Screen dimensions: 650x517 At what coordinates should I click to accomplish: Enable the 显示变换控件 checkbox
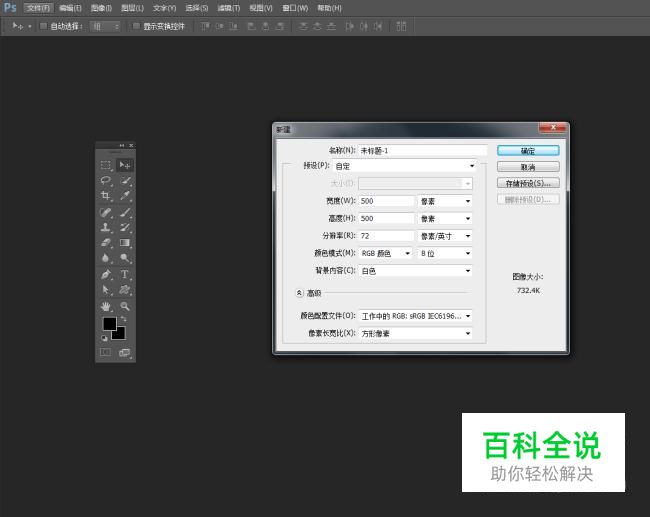(x=136, y=26)
